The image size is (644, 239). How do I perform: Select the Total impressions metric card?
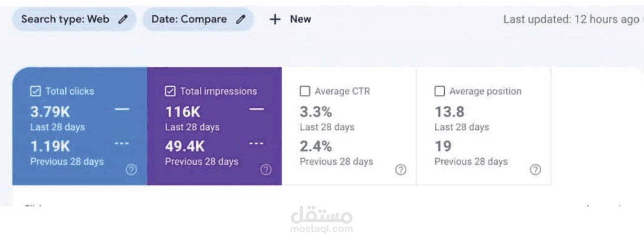point(215,126)
